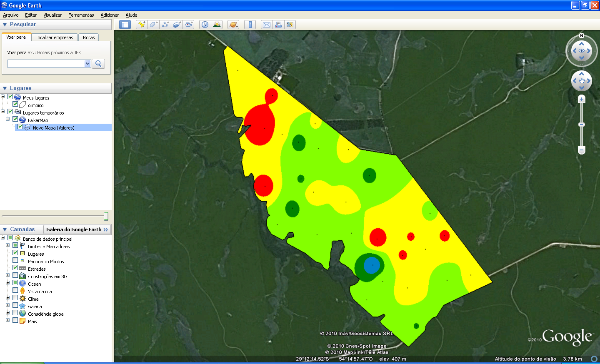This screenshot has width=600, height=364.
Task: Enable the Panoramio Photos layer
Action: point(15,260)
